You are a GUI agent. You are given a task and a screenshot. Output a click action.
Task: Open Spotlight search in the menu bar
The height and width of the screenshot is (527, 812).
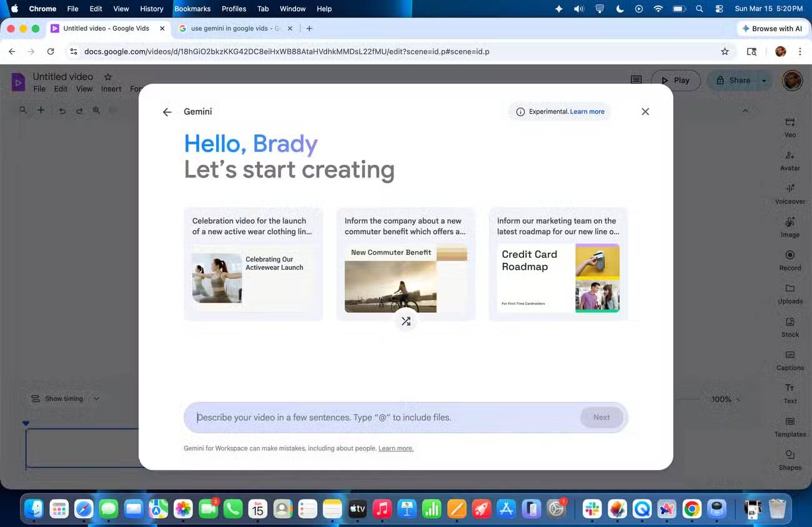700,9
